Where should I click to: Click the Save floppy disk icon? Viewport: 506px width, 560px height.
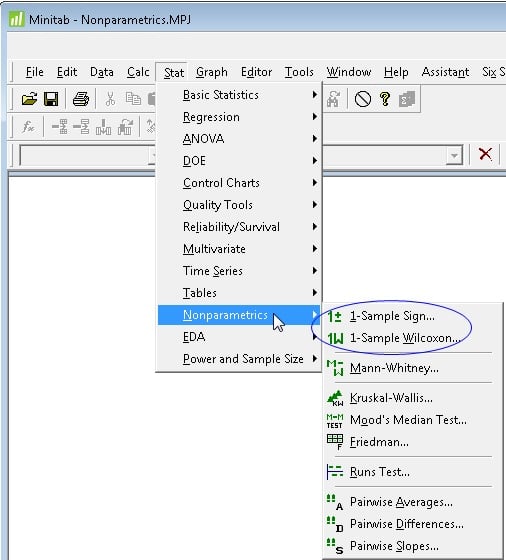click(x=51, y=99)
